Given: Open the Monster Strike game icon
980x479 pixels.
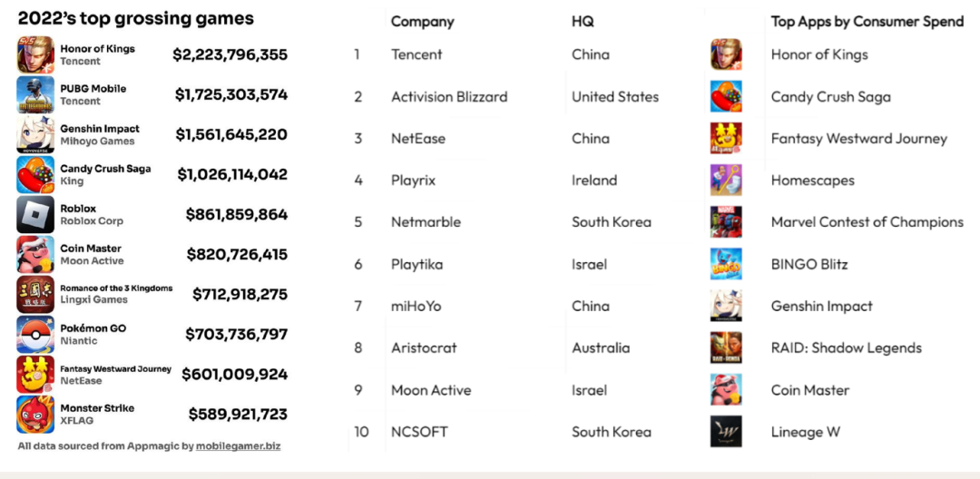Looking at the screenshot, I should (x=35, y=415).
